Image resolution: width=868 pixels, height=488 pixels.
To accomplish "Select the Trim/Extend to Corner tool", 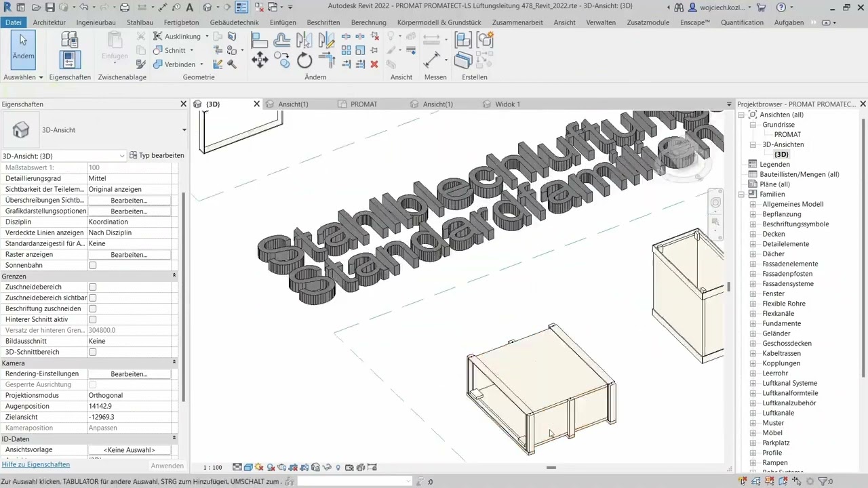I will pyautogui.click(x=327, y=60).
